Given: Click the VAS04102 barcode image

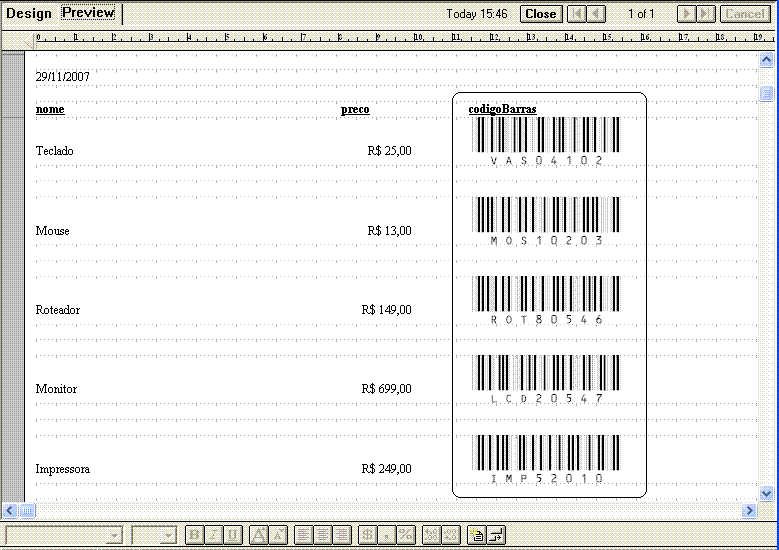Looking at the screenshot, I should pyautogui.click(x=546, y=142).
